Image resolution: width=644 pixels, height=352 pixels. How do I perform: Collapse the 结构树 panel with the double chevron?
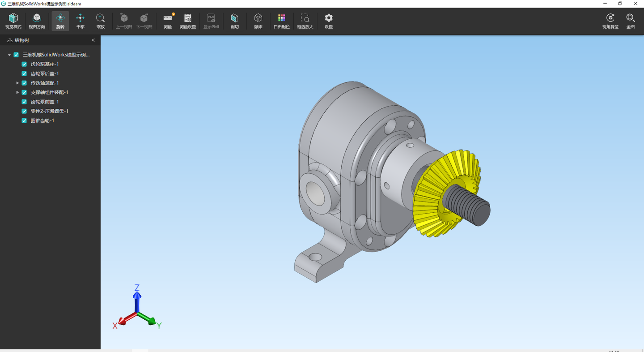[93, 40]
